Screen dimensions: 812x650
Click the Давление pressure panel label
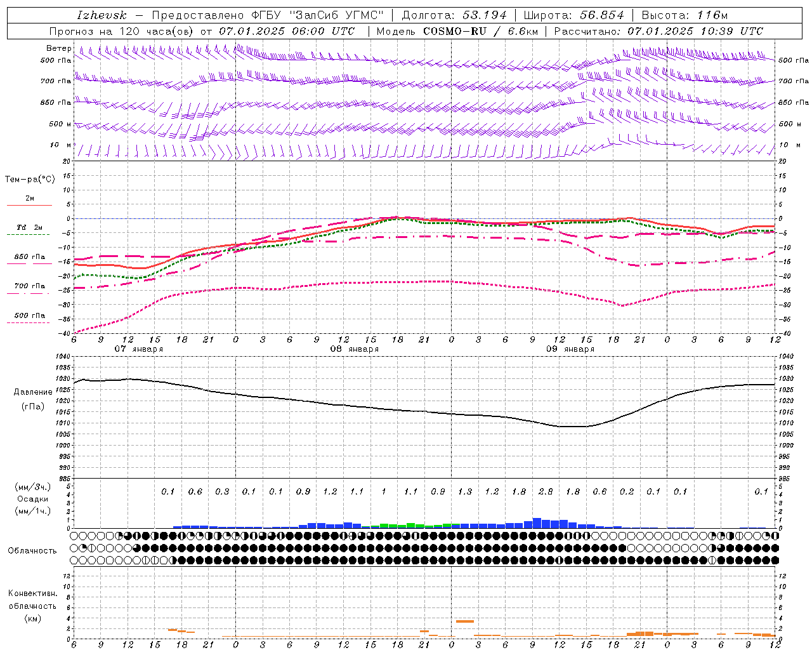pyautogui.click(x=33, y=392)
